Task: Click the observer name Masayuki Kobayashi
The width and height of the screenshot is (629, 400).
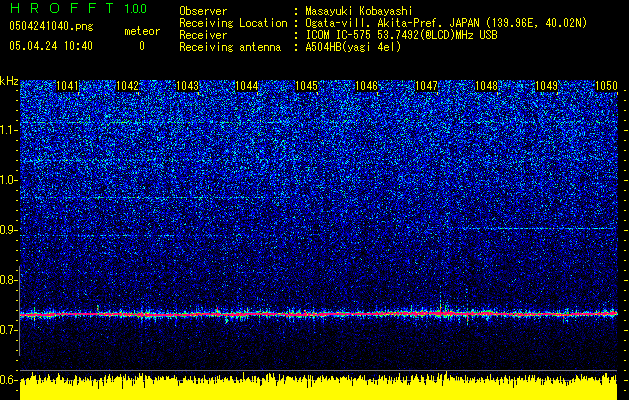Action: (x=359, y=11)
